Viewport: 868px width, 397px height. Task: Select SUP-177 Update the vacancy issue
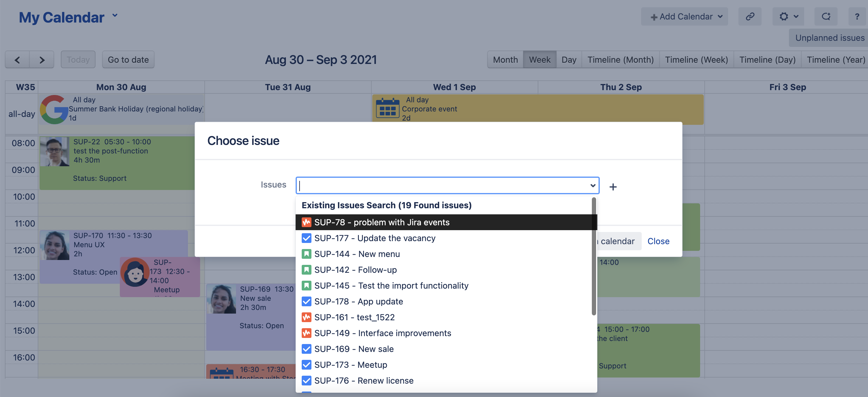tap(374, 238)
